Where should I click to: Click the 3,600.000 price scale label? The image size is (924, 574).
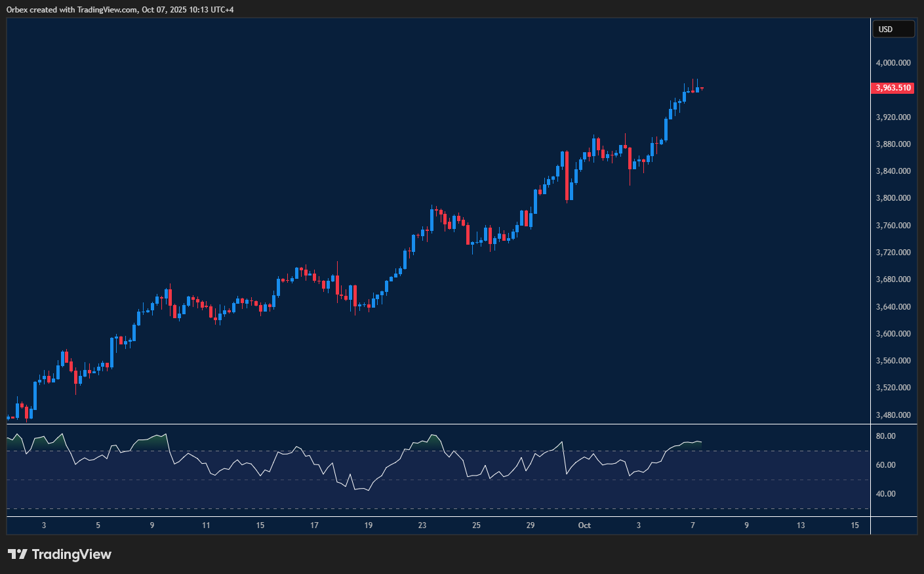click(x=893, y=334)
